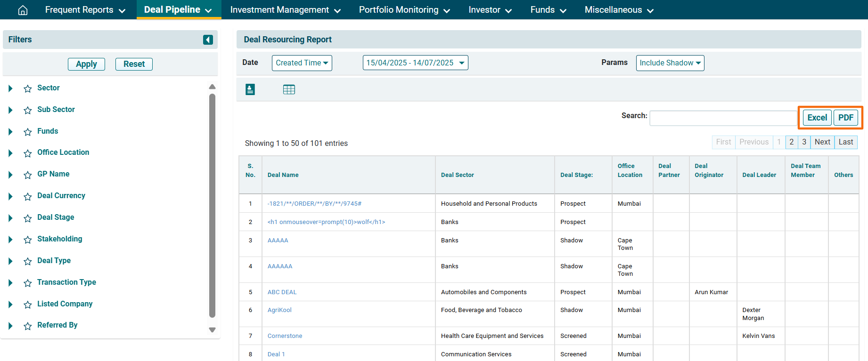Go to page 2 of results
The image size is (868, 361).
tap(792, 142)
